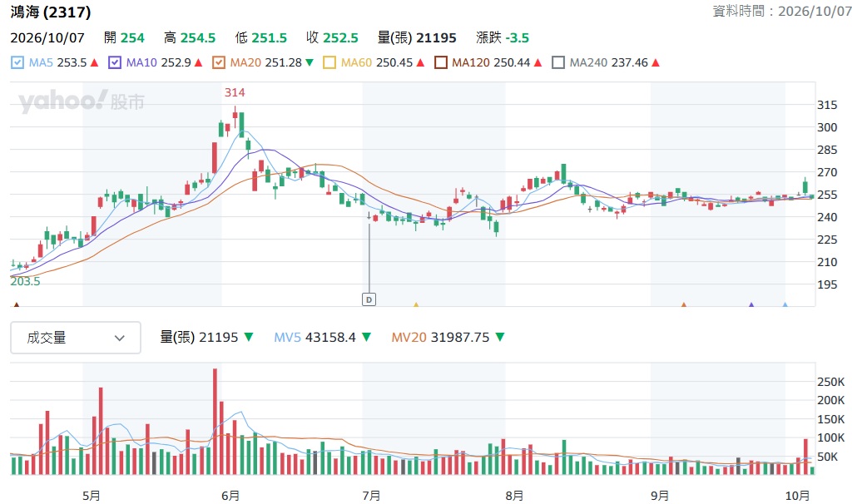Click the tall green candlestick below the 314 label
The height and width of the screenshot is (504, 852).
pyautogui.click(x=241, y=125)
